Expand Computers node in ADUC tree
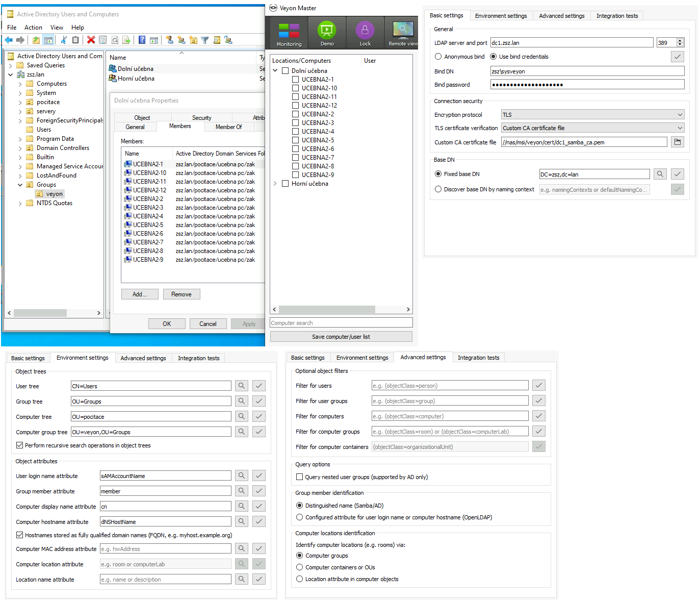The image size is (700, 602). (20, 84)
